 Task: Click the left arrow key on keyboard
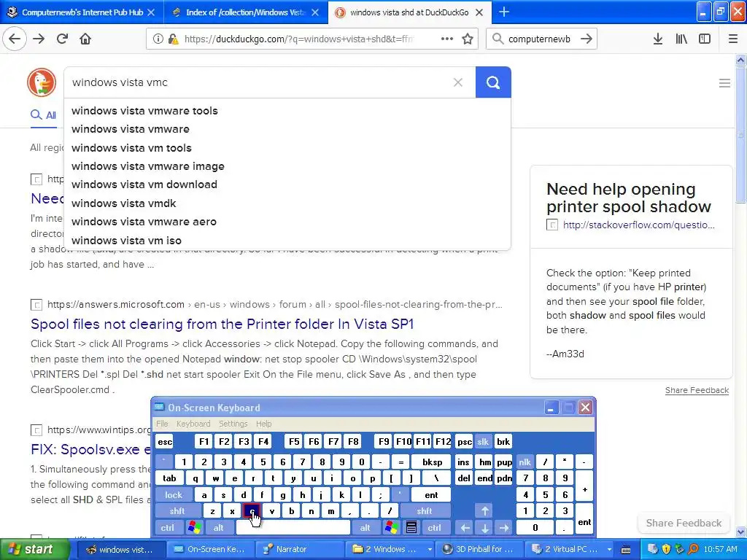pos(465,528)
